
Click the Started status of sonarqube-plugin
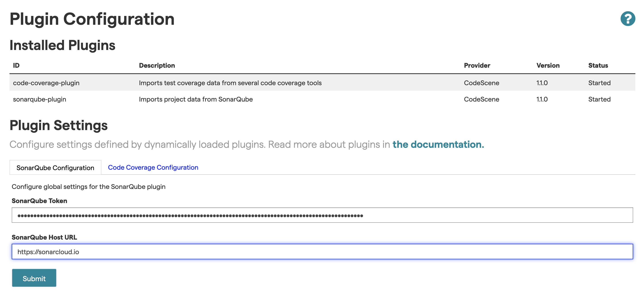click(x=599, y=99)
